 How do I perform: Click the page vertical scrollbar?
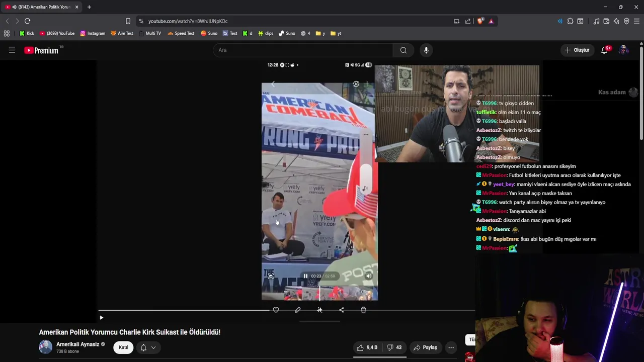[641, 93]
